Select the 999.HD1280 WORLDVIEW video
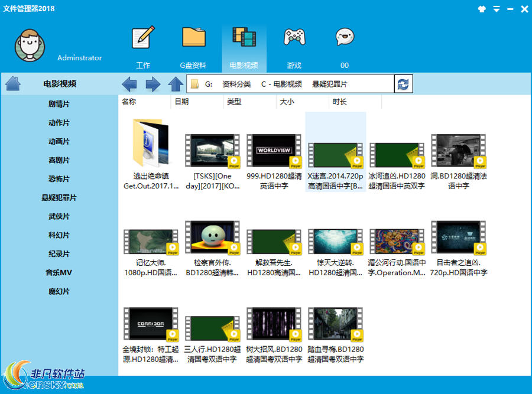The width and height of the screenshot is (532, 394). pos(274,162)
